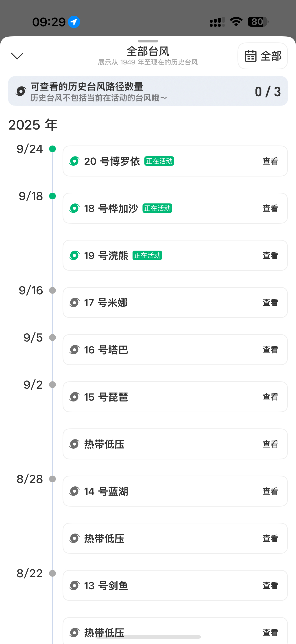The height and width of the screenshot is (644, 296).
Task: Tap the gray typhoon icon for 17号米娜
Action: (74, 302)
